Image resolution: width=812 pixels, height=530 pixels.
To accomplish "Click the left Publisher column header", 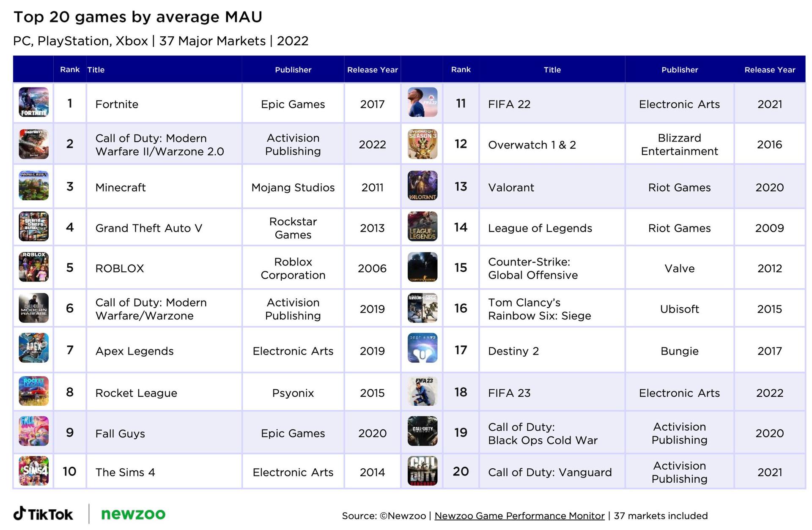I will pos(293,70).
